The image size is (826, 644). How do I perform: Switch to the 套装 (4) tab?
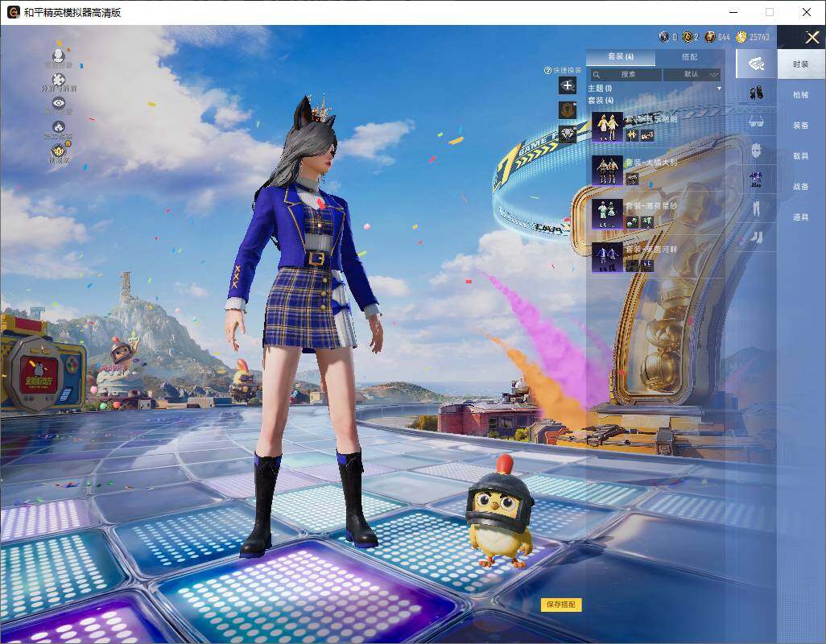621,56
